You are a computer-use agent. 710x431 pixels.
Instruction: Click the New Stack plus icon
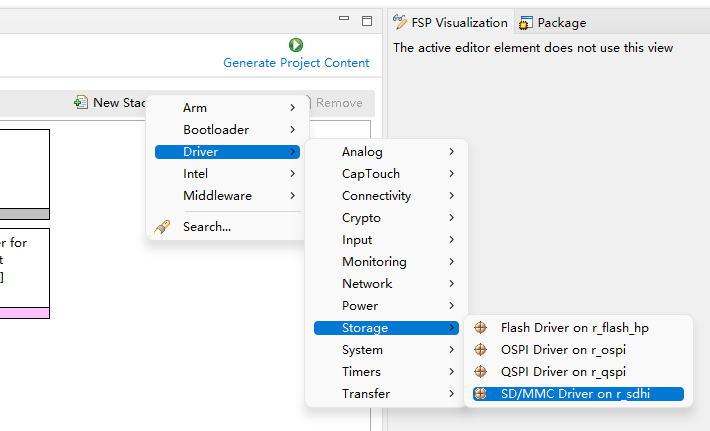click(80, 103)
